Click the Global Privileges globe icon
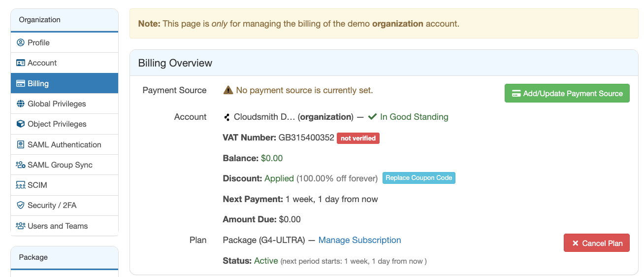644x277 pixels. [21, 104]
